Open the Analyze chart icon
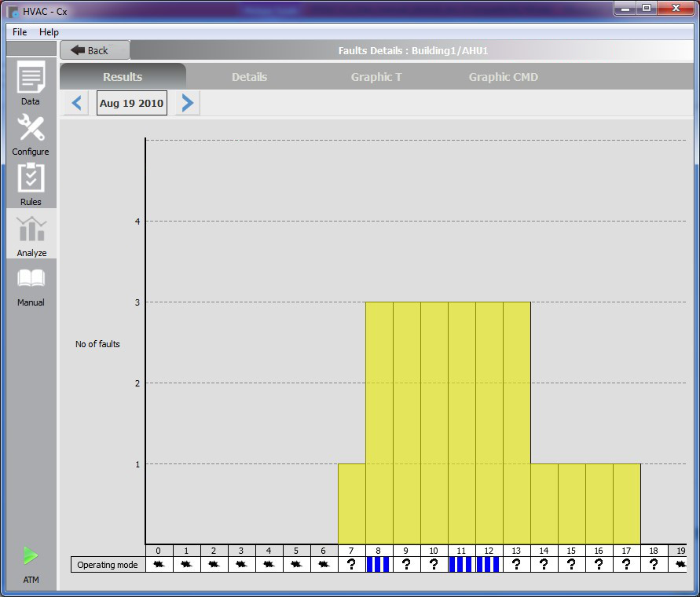Screen dimensions: 700x597 pos(31,234)
